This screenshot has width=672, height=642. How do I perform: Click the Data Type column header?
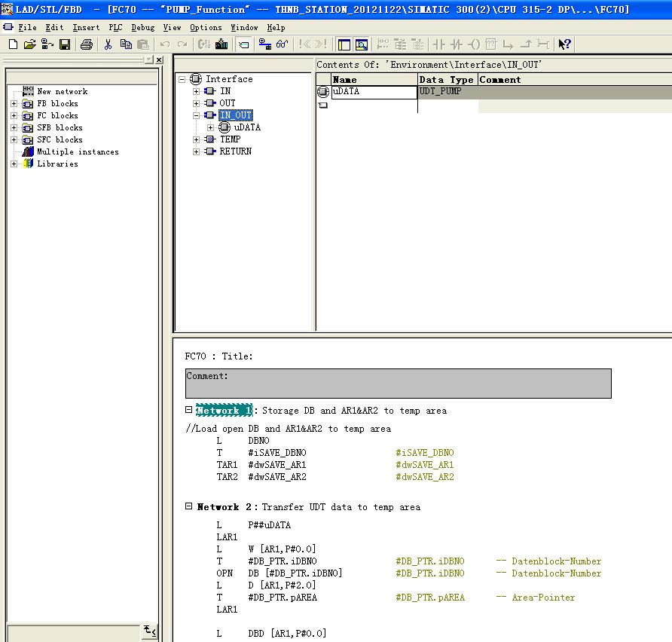447,80
